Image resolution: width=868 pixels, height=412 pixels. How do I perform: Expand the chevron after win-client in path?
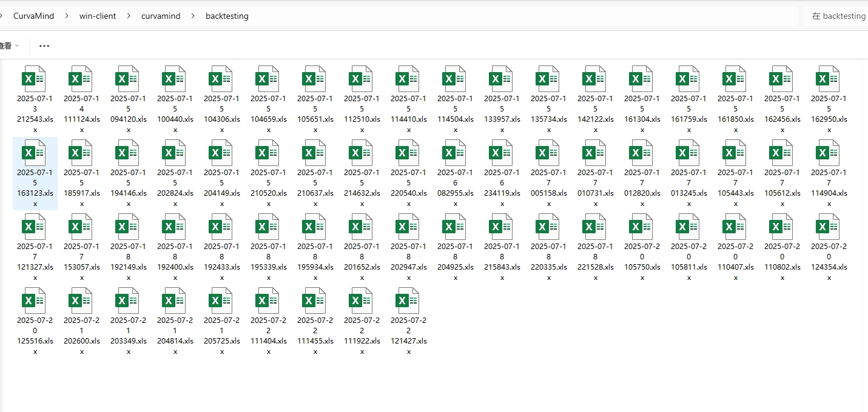(129, 16)
